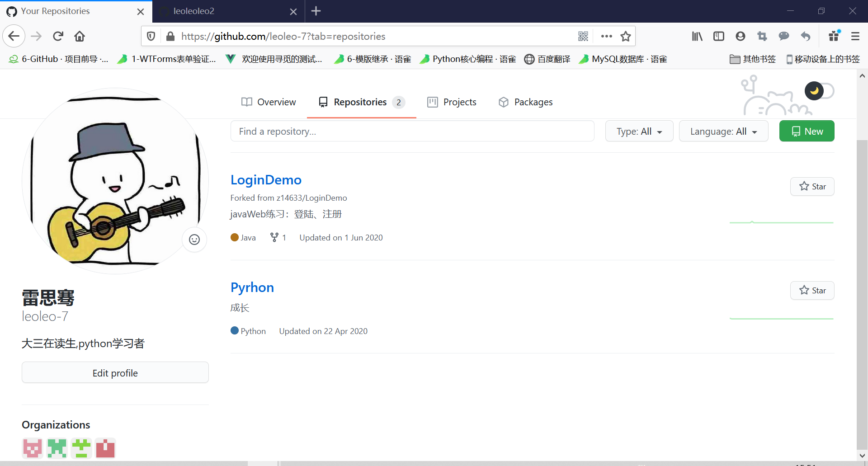Close the Your Repositories tab
This screenshot has height=466, width=868.
[141, 11]
